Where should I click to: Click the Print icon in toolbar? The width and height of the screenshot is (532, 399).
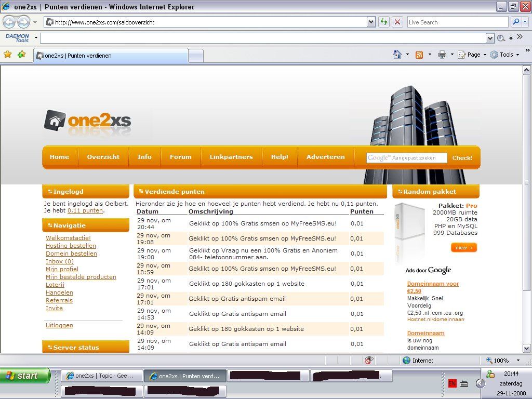point(442,55)
